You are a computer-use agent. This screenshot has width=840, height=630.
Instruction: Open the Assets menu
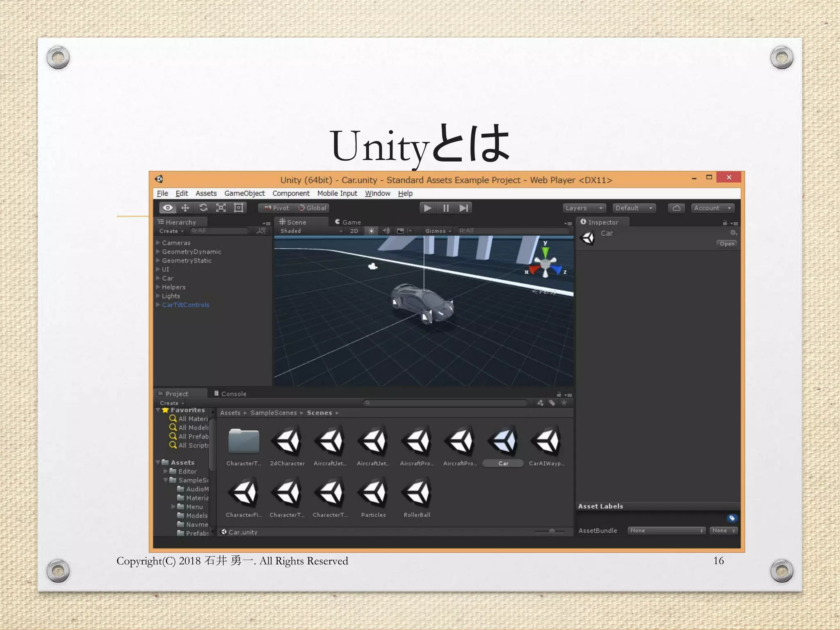206,193
